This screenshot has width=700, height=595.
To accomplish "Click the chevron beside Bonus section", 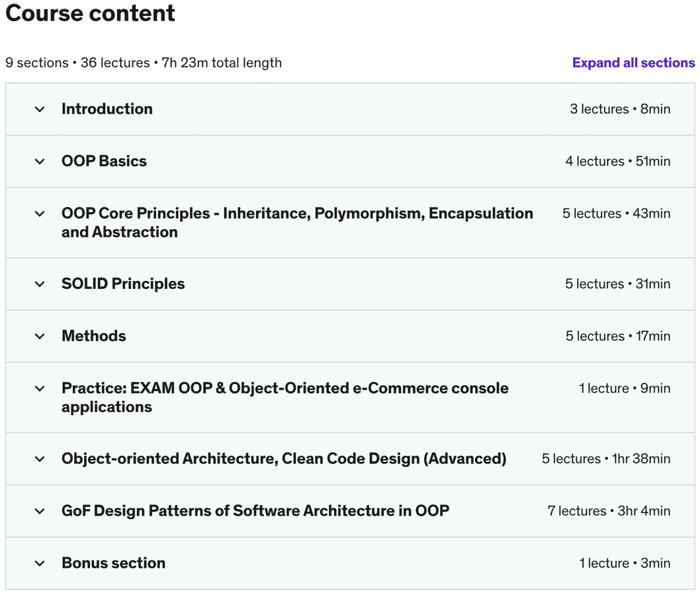I will [40, 563].
